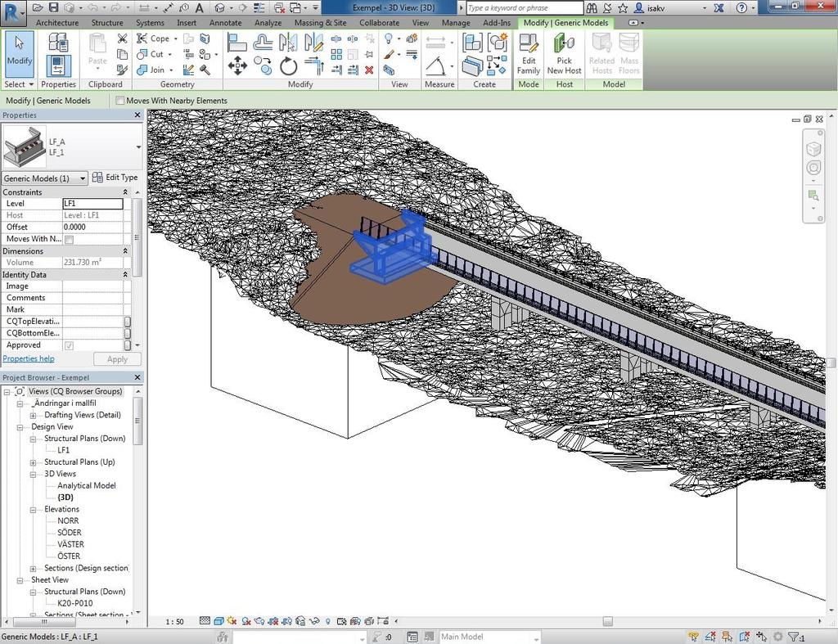Select the Trim/Extend to Corner tool
The width and height of the screenshot is (838, 644).
point(314,66)
